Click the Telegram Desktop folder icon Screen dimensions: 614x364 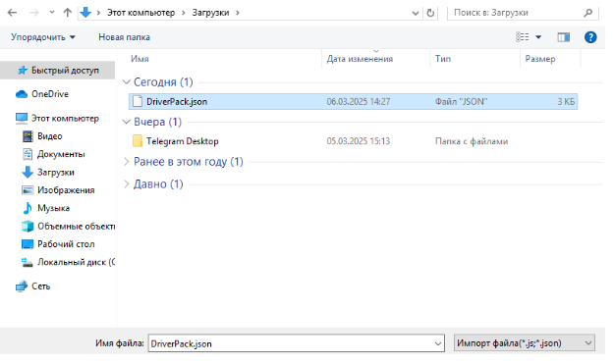point(138,141)
